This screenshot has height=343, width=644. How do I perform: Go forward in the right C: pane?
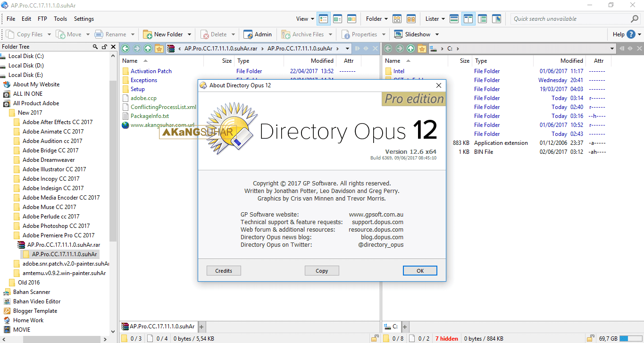pyautogui.click(x=400, y=48)
